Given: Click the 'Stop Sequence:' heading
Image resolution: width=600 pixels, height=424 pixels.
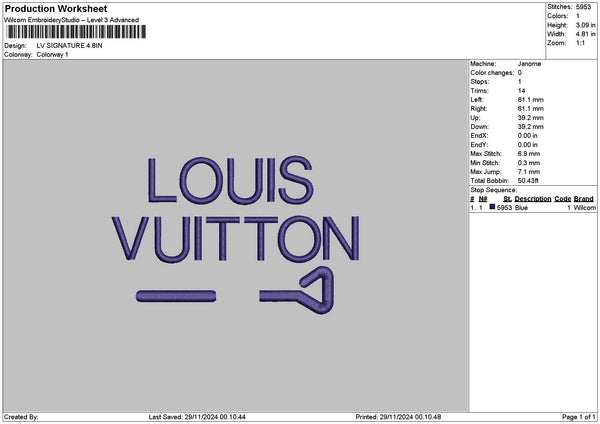Looking at the screenshot, I should click(494, 190).
